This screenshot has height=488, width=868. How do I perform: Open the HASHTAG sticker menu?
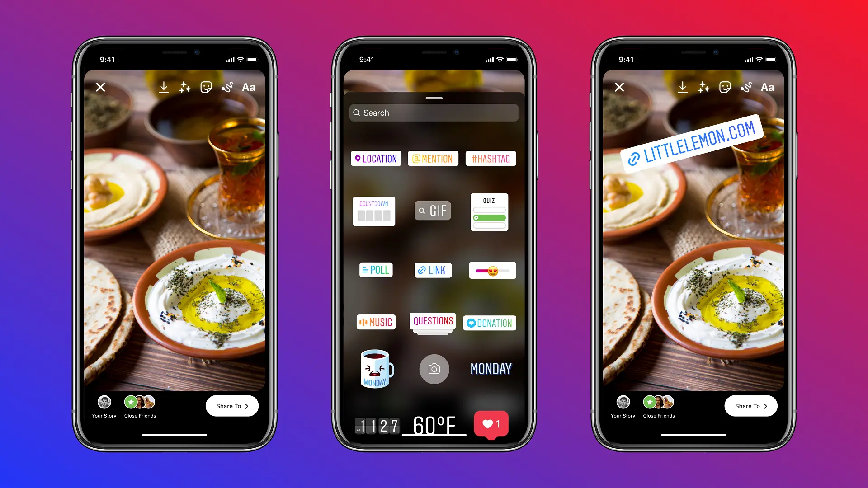click(x=490, y=159)
